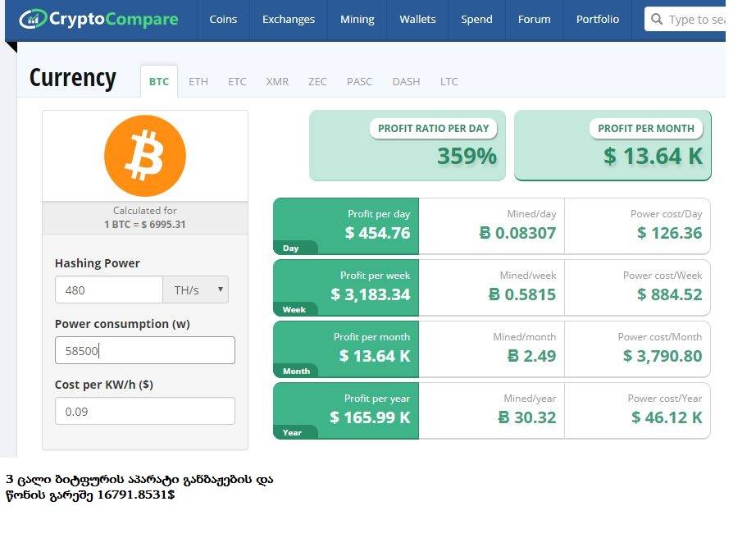Click the Hashing Power input field
Image resolution: width=756 pixels, height=538 pixels.
tap(109, 290)
